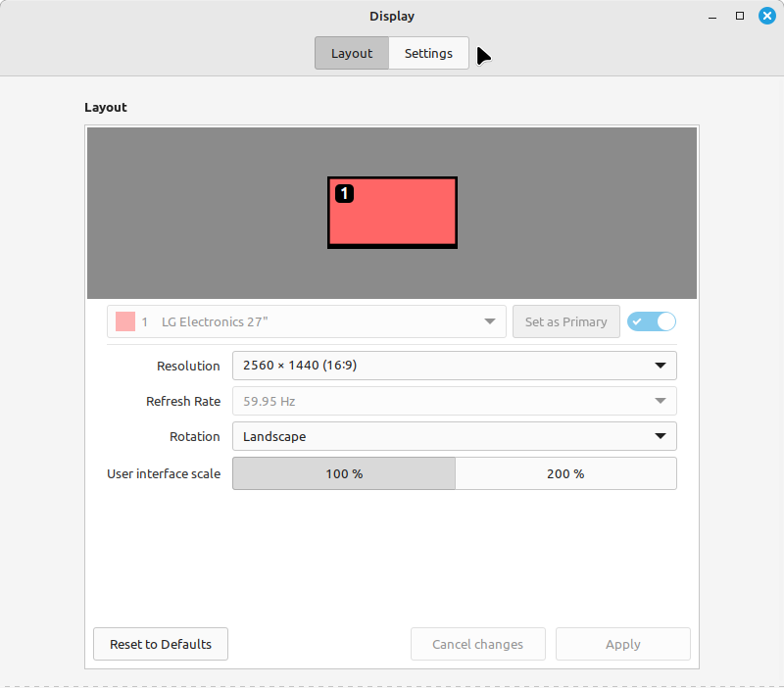Click the Rotation label
Image resolution: width=784 pixels, height=688 pixels.
click(194, 436)
